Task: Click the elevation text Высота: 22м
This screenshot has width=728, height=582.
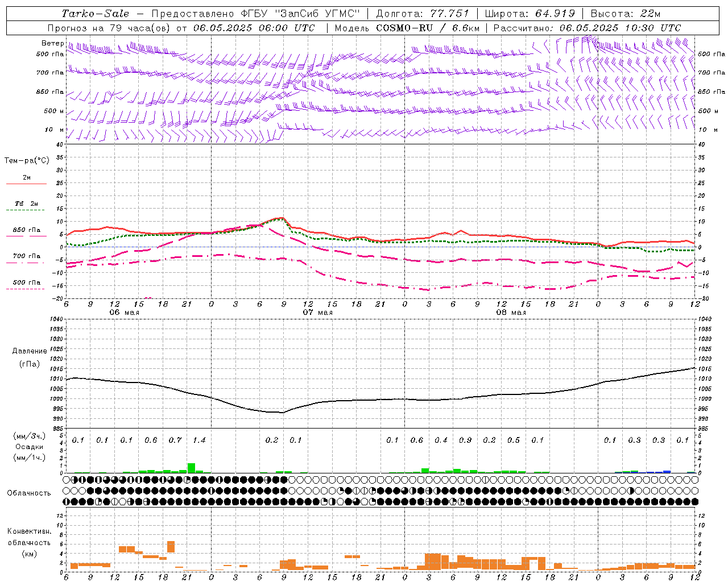Action: (626, 14)
